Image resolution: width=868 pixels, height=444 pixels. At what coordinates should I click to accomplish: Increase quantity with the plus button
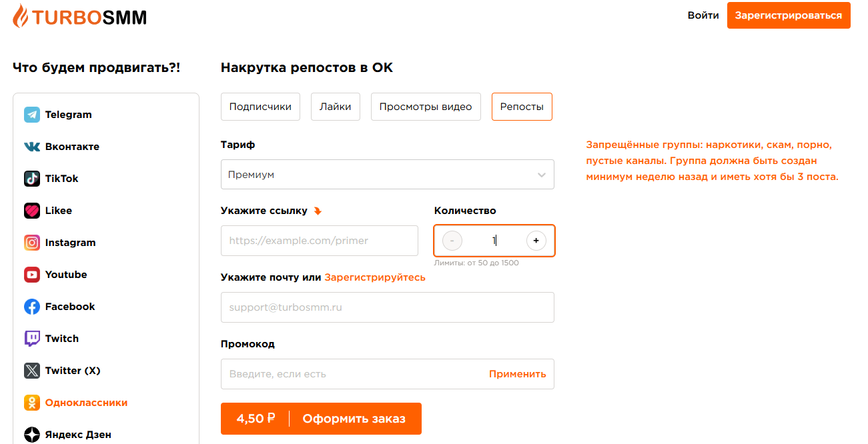[536, 240]
